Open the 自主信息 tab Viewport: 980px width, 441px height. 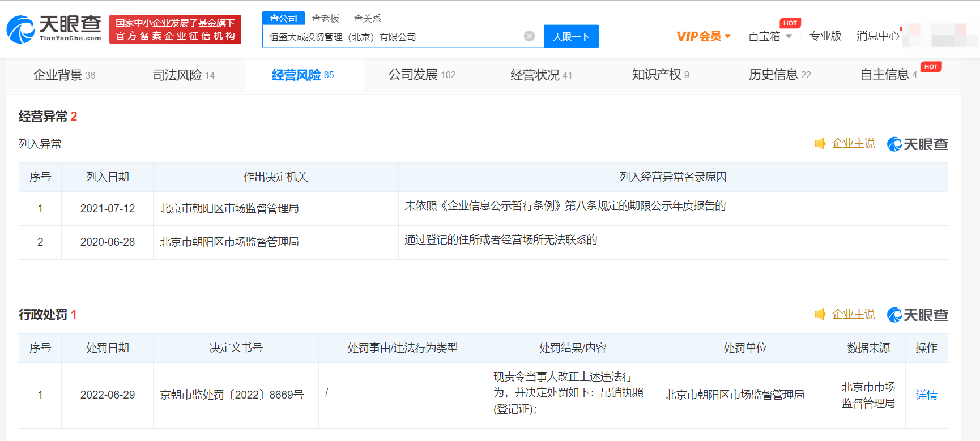[x=888, y=75]
